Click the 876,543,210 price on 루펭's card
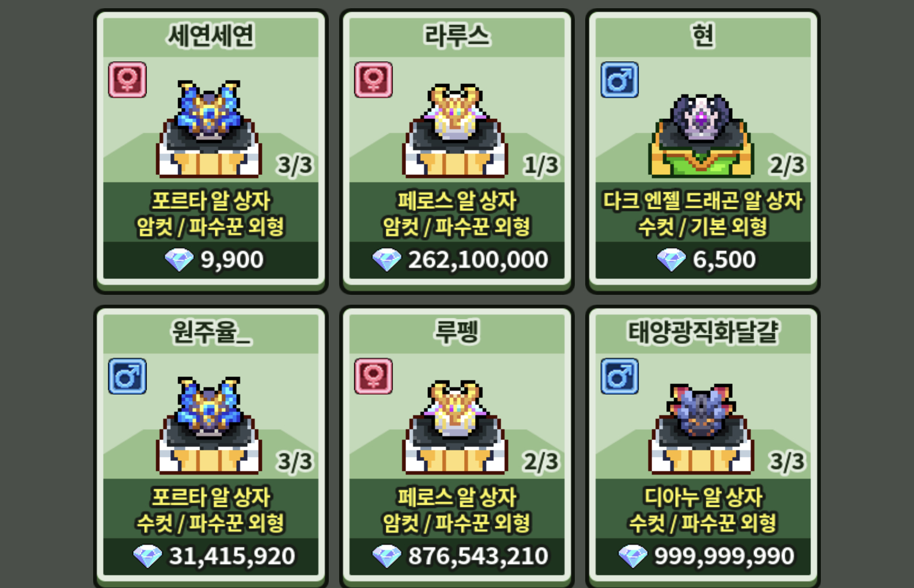The width and height of the screenshot is (914, 588). [x=478, y=556]
